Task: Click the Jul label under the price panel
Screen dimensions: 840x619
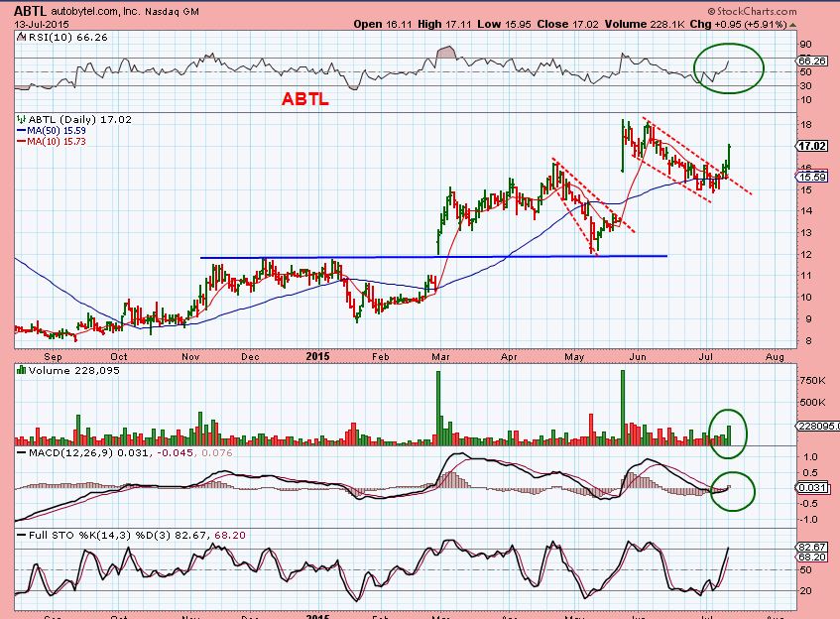Action: [x=706, y=356]
